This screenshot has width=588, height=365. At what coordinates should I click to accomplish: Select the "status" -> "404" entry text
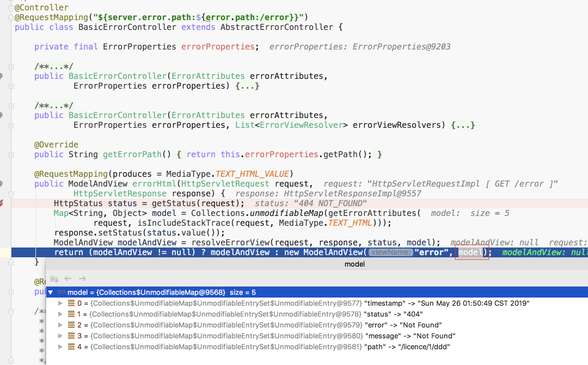(394, 314)
